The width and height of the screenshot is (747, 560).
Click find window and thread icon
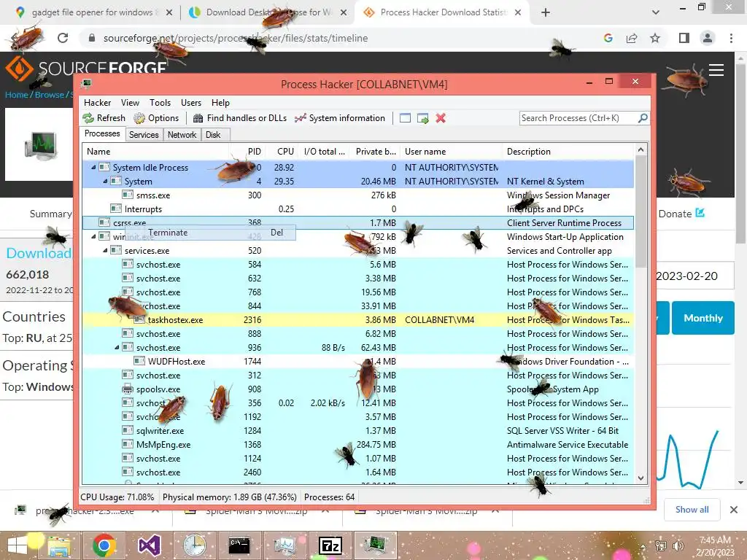pyautogui.click(x=422, y=118)
